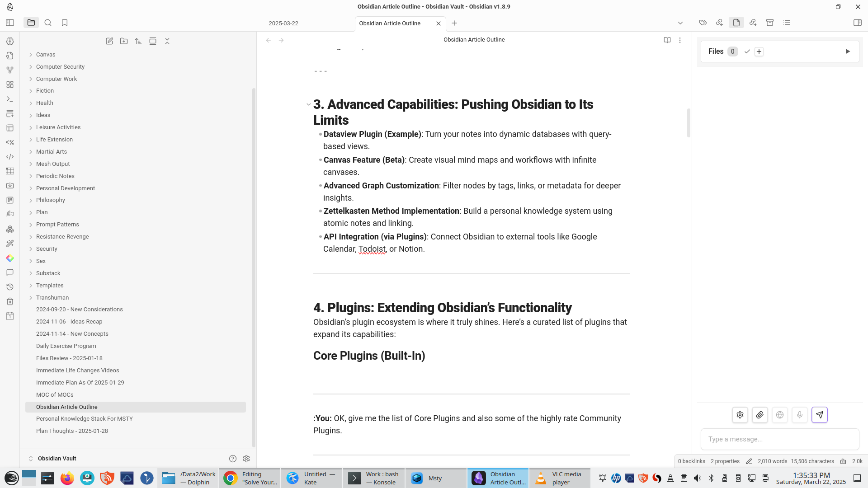Collapse all folders in explorer
Screen dimensions: 868x488
[167, 41]
